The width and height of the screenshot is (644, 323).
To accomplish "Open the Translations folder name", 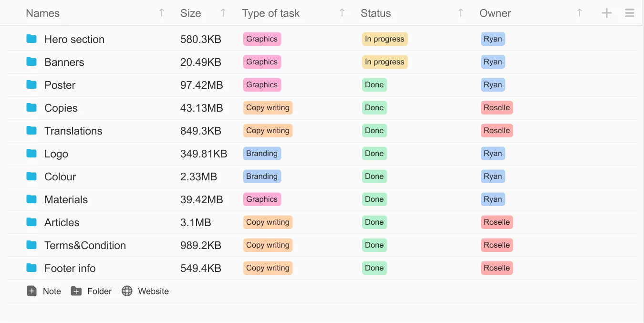I will 73,131.
